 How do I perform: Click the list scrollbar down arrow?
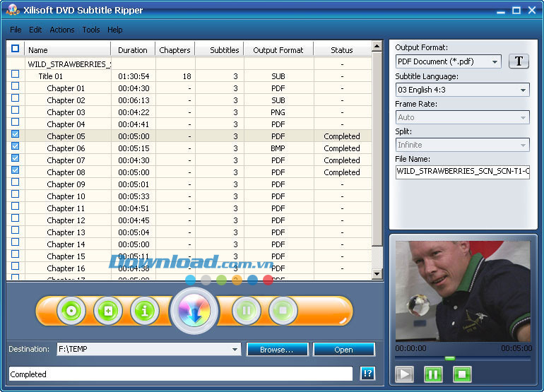click(377, 274)
